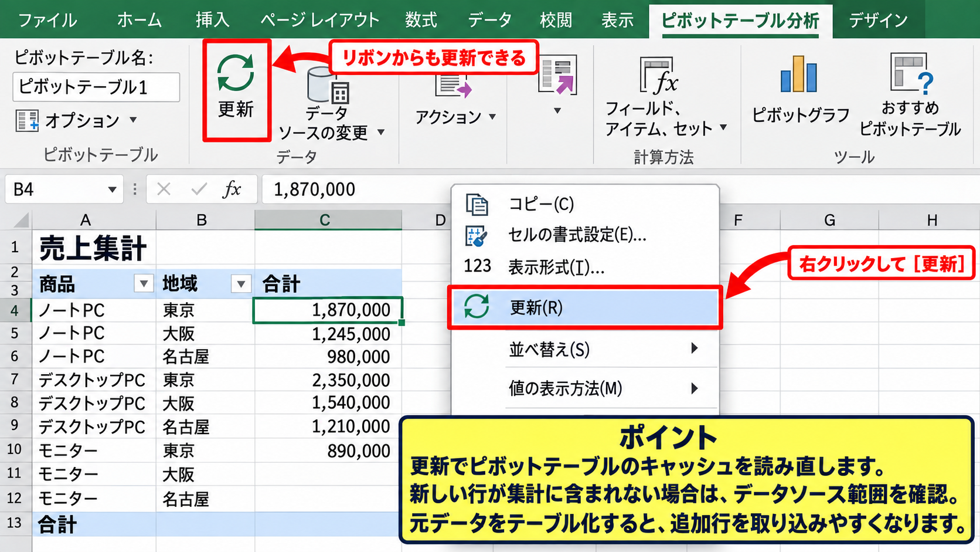Expand the オプション dropdown arrow
Screen dimensions: 980x552
[133, 120]
